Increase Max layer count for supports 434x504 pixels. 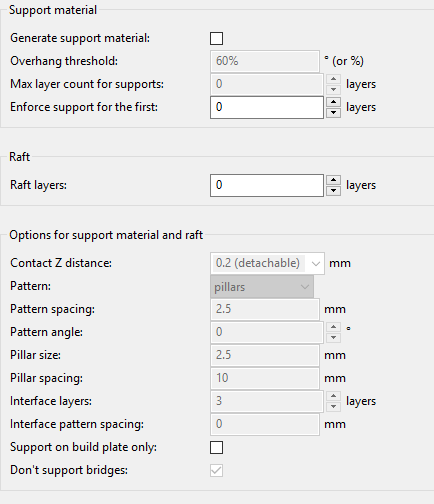[x=333, y=79]
